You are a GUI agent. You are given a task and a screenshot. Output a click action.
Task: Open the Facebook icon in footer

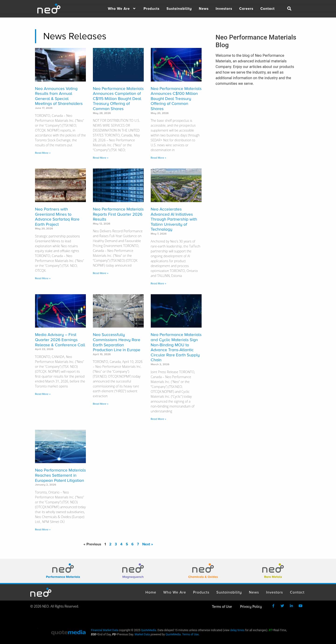[273, 606]
